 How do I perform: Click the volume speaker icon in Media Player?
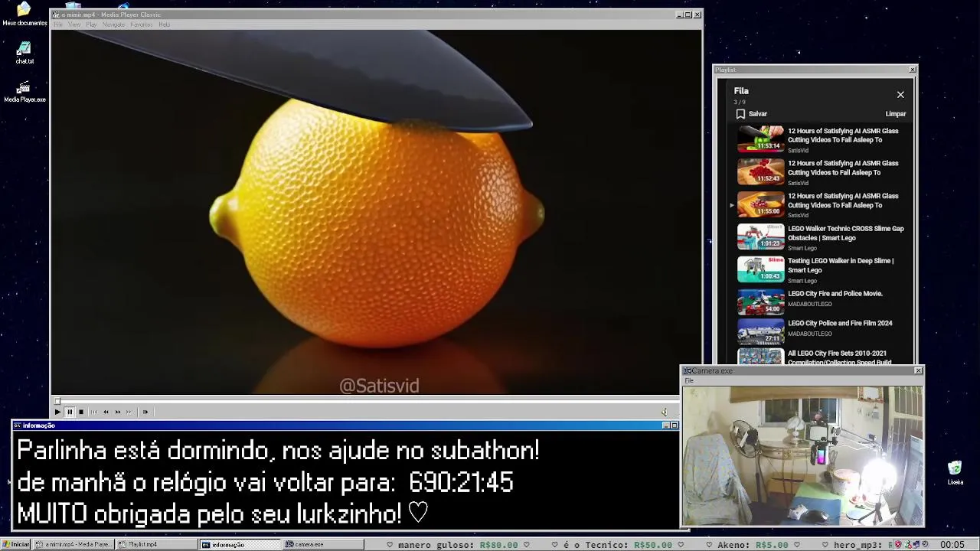pos(664,412)
